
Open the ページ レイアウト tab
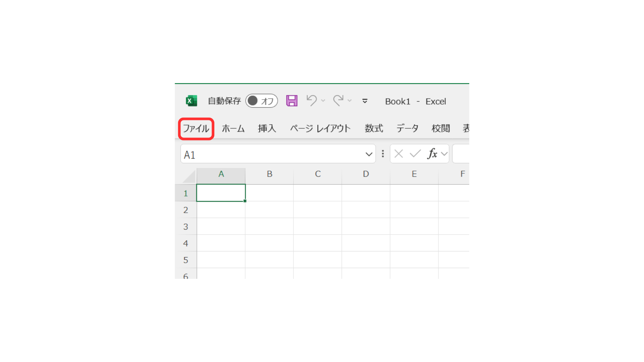[320, 128]
